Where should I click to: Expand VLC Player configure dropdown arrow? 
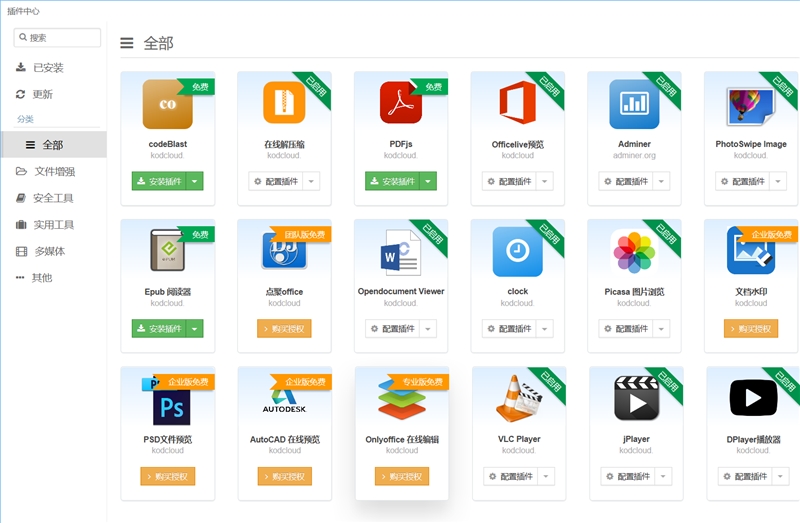pos(546,476)
